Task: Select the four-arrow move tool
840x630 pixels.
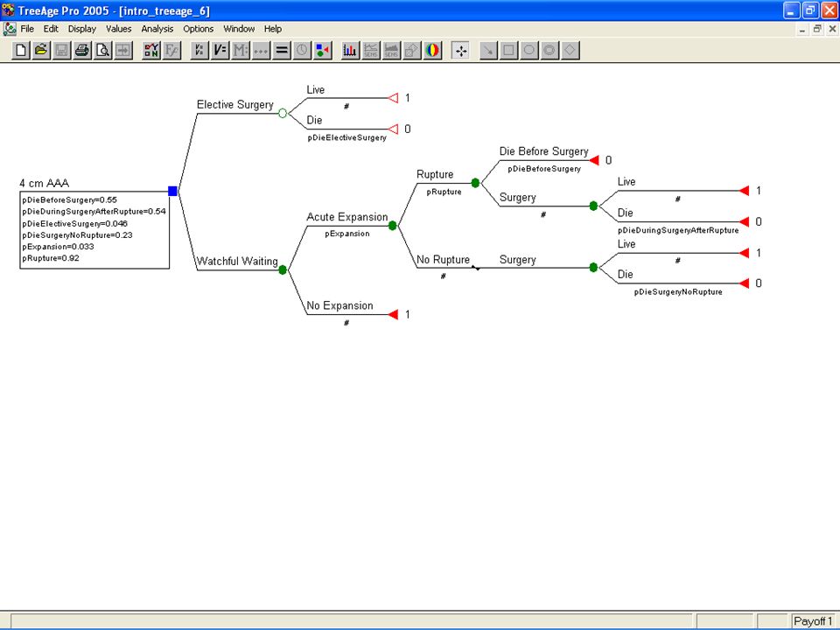Action: [460, 51]
